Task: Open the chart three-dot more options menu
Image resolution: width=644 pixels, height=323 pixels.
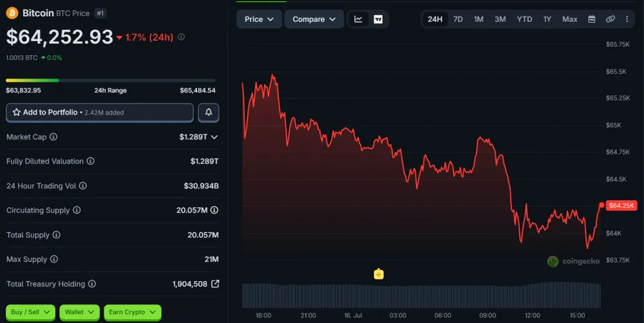Action: pyautogui.click(x=627, y=19)
